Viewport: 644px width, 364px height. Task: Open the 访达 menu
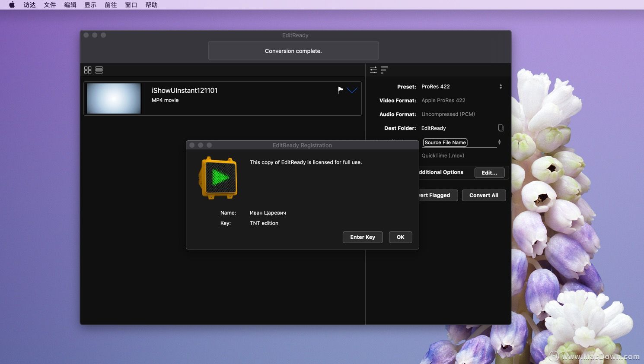pyautogui.click(x=29, y=5)
